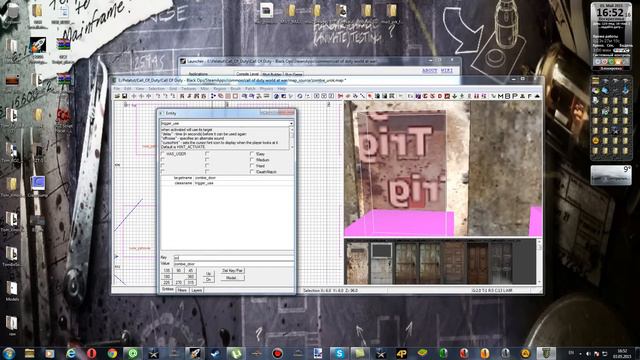Switch to the Filters tab
This screenshot has width=640, height=360.
coord(182,290)
